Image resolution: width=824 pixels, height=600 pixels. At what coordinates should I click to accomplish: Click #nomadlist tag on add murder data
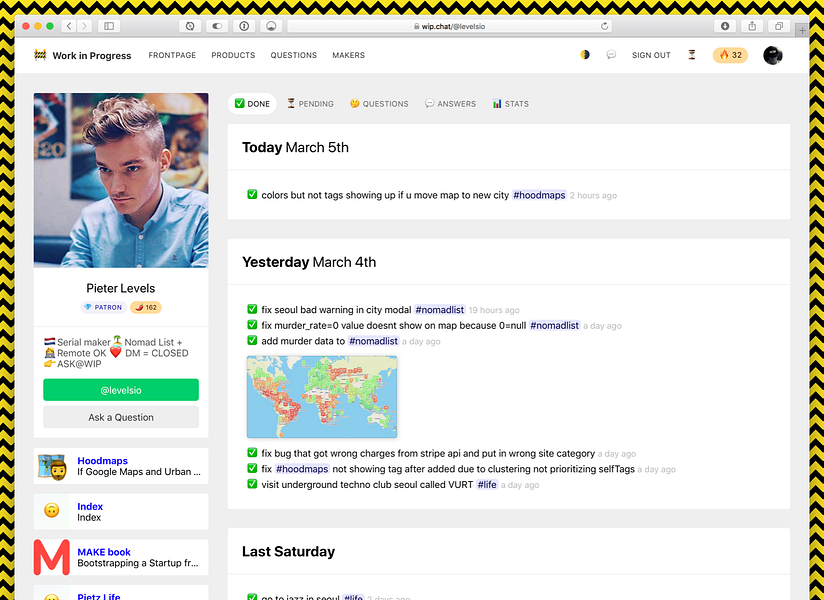(374, 341)
